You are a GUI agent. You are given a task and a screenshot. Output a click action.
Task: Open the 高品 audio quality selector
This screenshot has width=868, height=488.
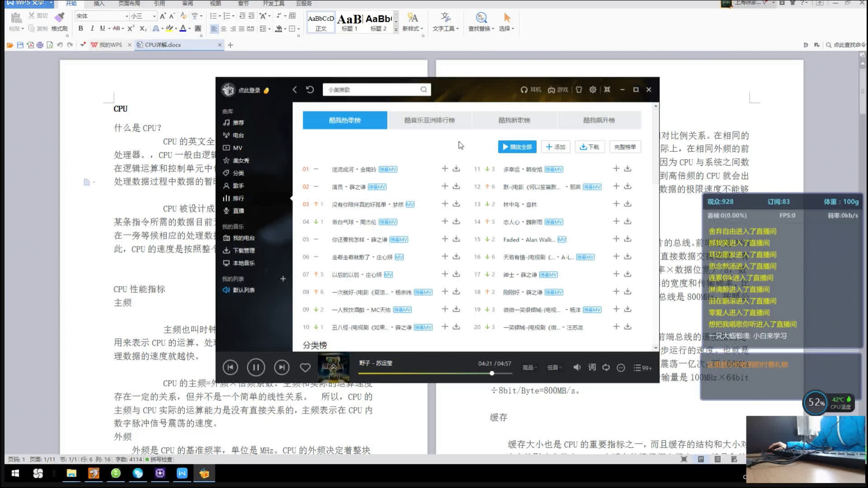point(530,368)
